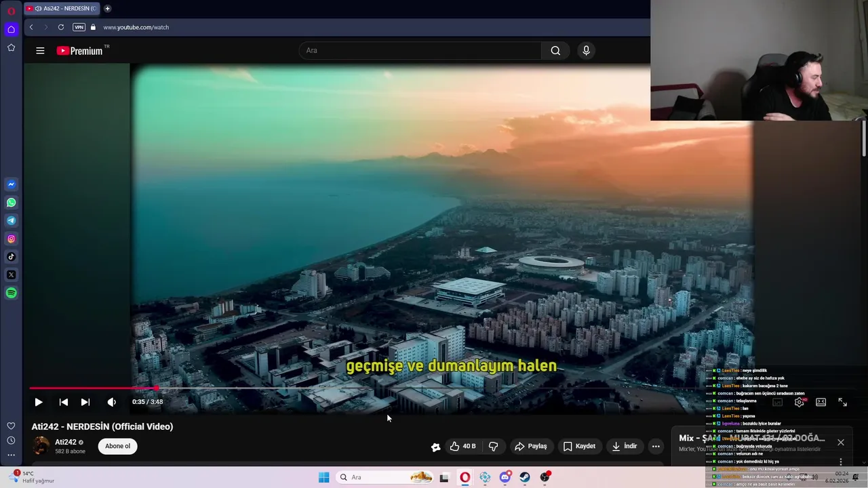Viewport: 868px width, 488px height.
Task: Enter fullscreen mode
Action: pyautogui.click(x=843, y=402)
